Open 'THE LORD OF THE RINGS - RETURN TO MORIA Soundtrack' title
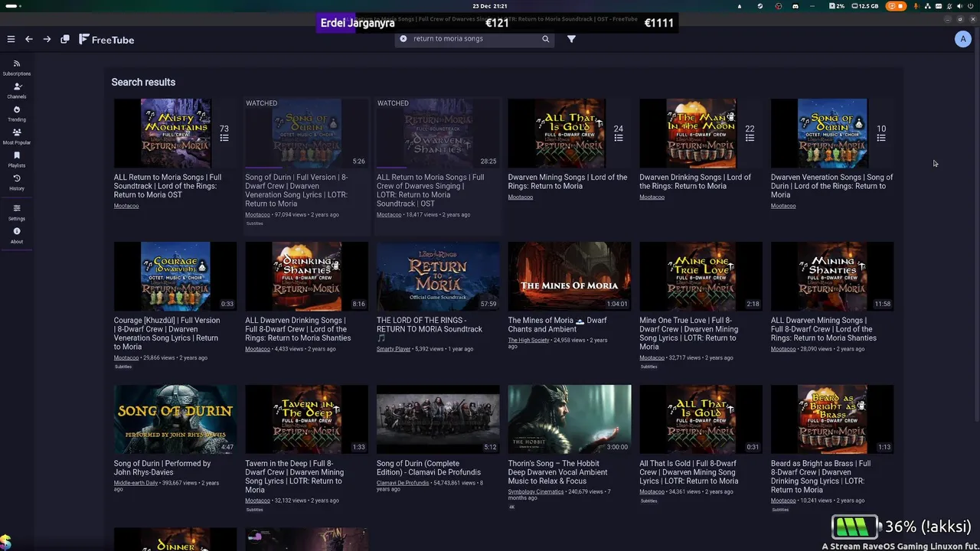The width and height of the screenshot is (980, 551). click(x=430, y=329)
